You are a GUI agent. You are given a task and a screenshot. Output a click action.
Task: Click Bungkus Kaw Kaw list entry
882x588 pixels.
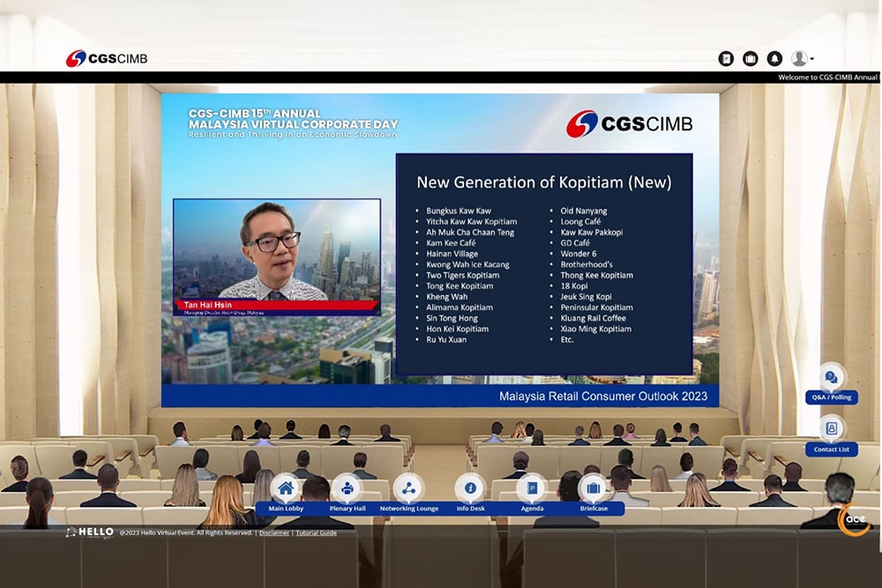pos(459,211)
